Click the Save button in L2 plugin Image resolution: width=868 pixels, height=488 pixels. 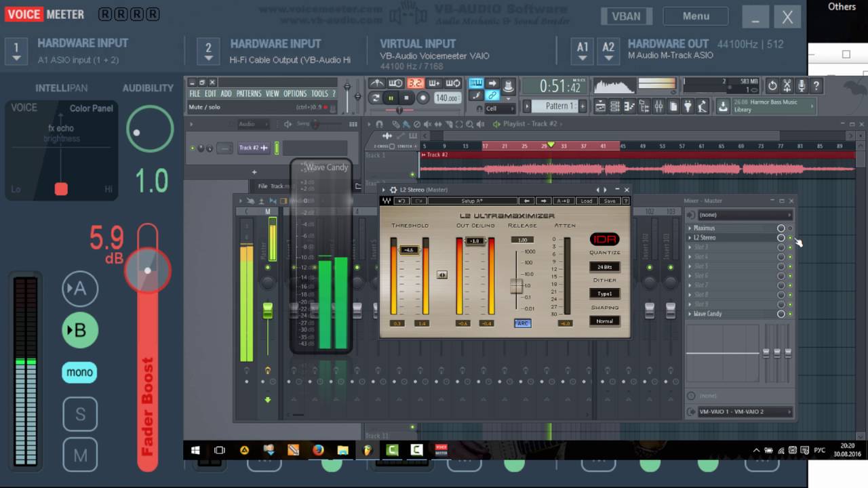click(x=610, y=201)
